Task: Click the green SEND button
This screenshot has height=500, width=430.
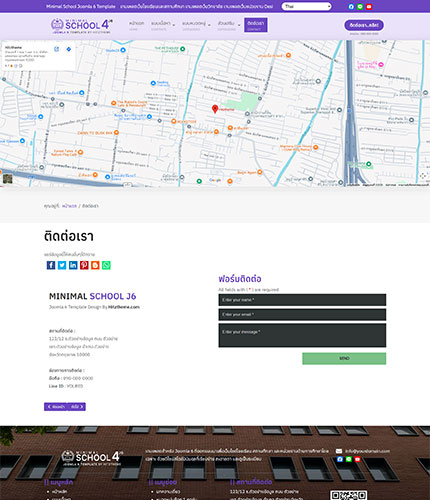Action: [344, 358]
